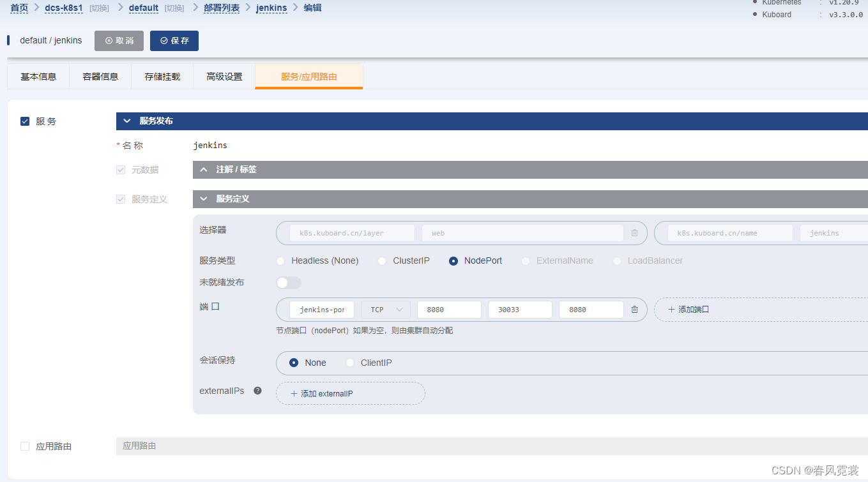868x482 pixels.
Task: Click the collapsed 应用路由 section bar
Action: (x=492, y=446)
